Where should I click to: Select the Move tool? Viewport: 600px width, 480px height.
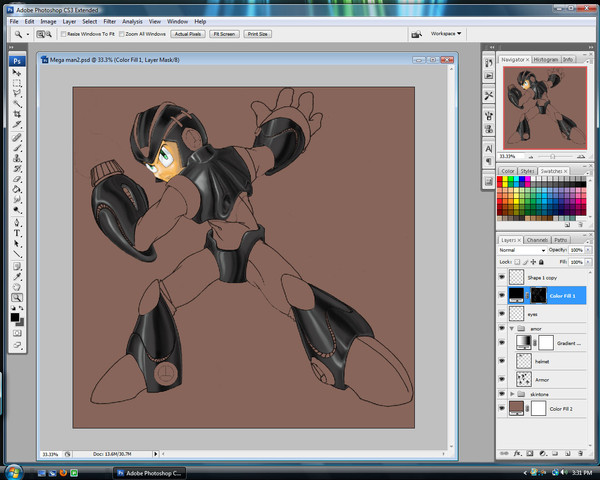point(17,72)
